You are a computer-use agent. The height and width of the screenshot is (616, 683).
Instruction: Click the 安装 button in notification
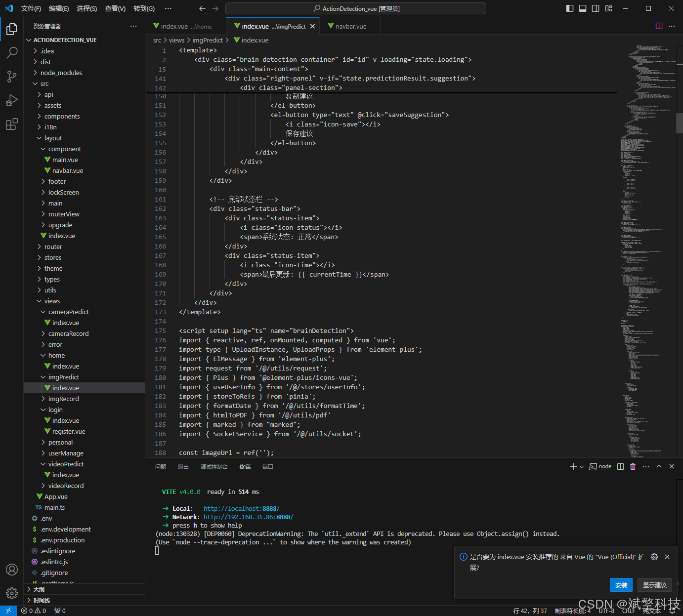point(621,585)
